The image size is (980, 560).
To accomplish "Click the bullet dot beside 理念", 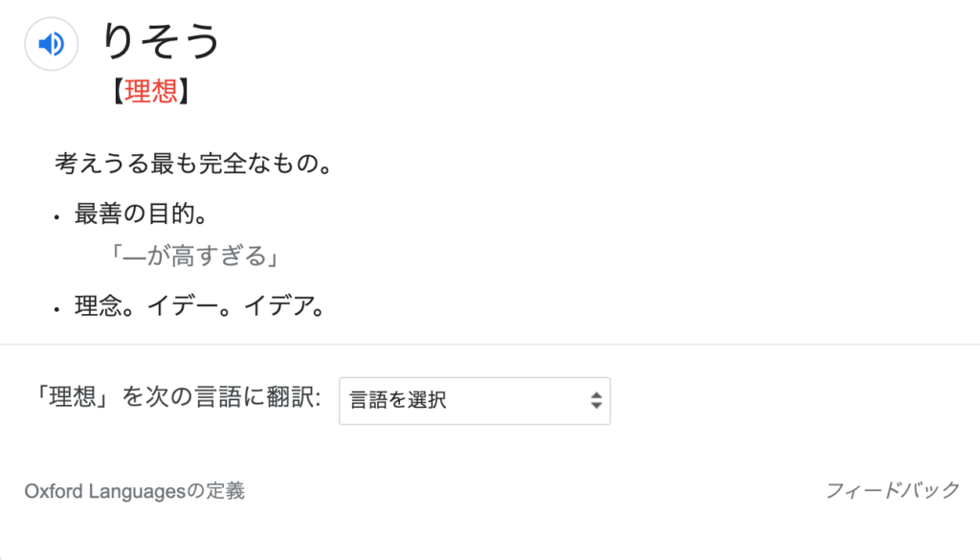I will 56,309.
